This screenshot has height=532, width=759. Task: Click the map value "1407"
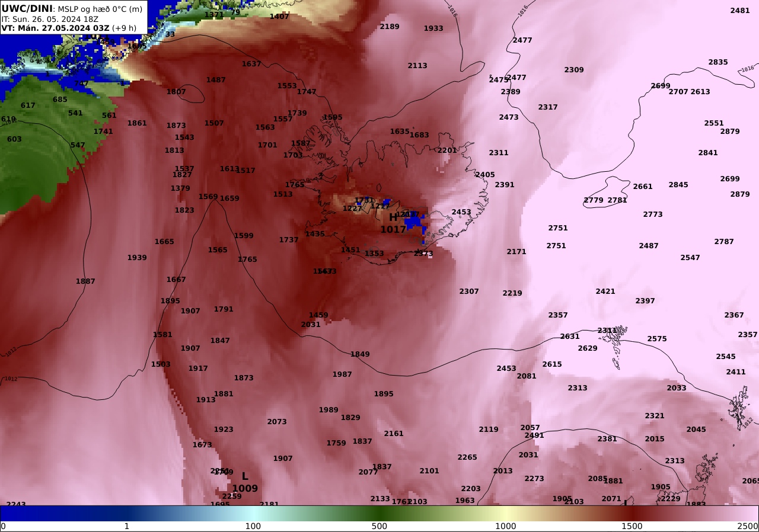pyautogui.click(x=279, y=17)
